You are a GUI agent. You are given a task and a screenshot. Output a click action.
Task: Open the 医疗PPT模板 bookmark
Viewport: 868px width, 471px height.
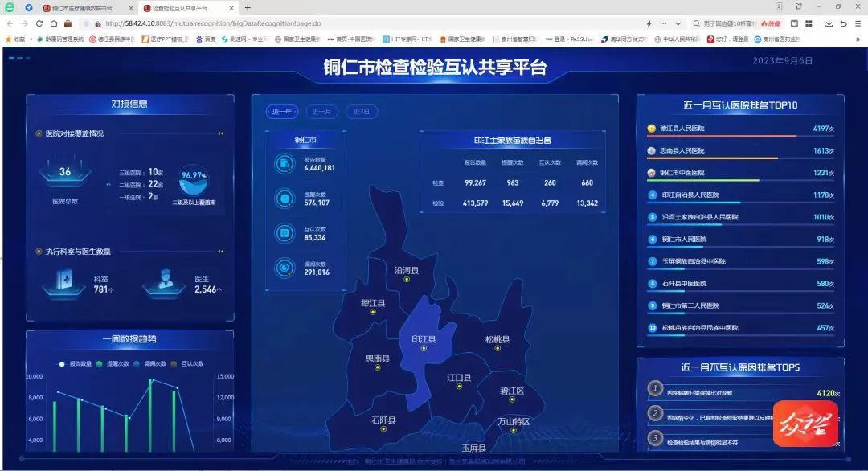pyautogui.click(x=165, y=39)
